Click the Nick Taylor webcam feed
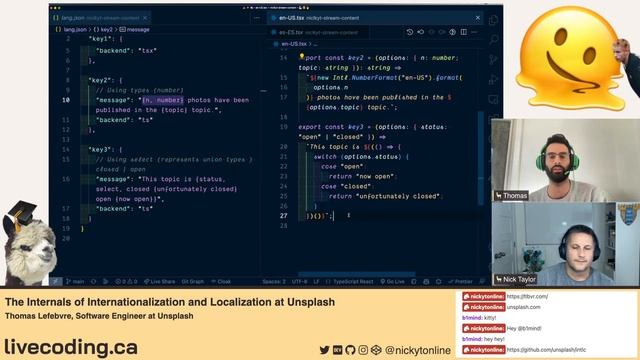 566,244
